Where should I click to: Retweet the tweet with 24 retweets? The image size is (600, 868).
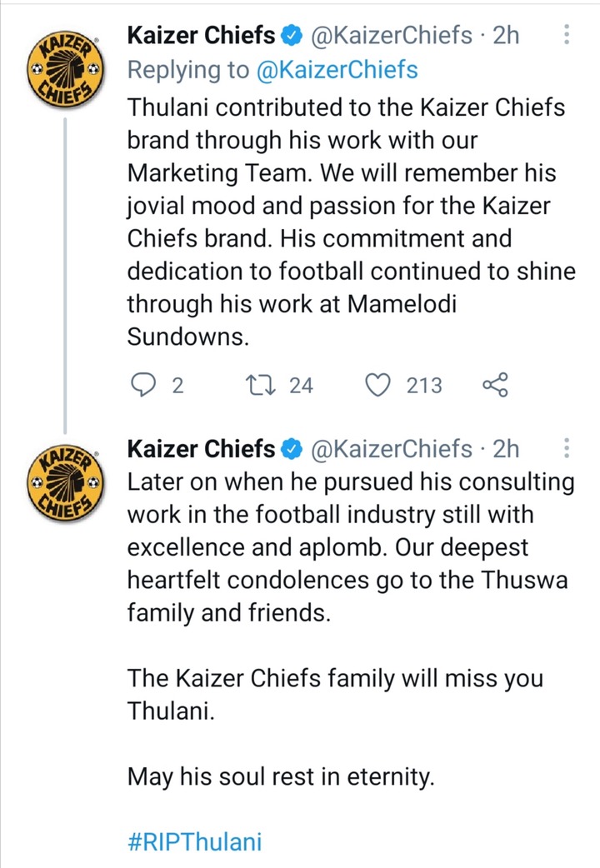251,385
